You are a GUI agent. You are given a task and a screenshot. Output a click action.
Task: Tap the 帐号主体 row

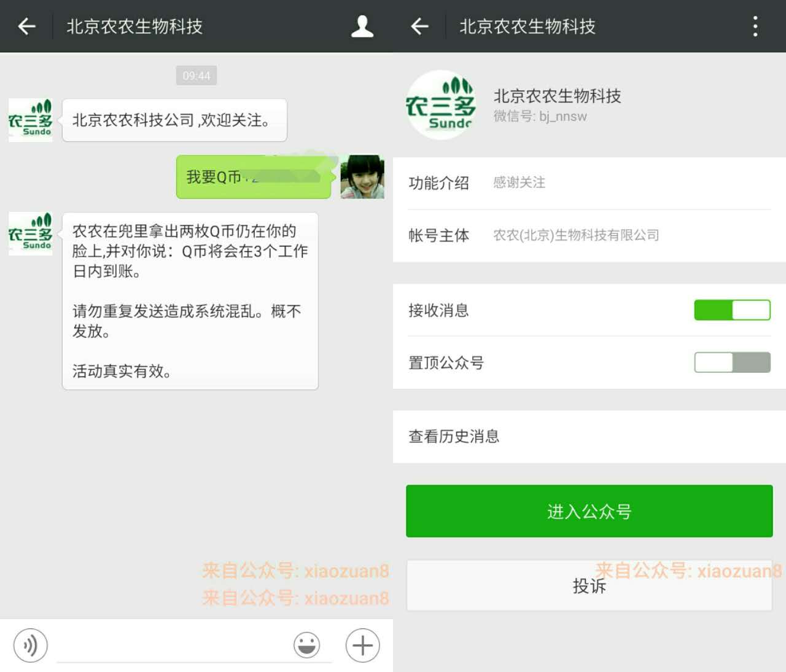click(589, 235)
